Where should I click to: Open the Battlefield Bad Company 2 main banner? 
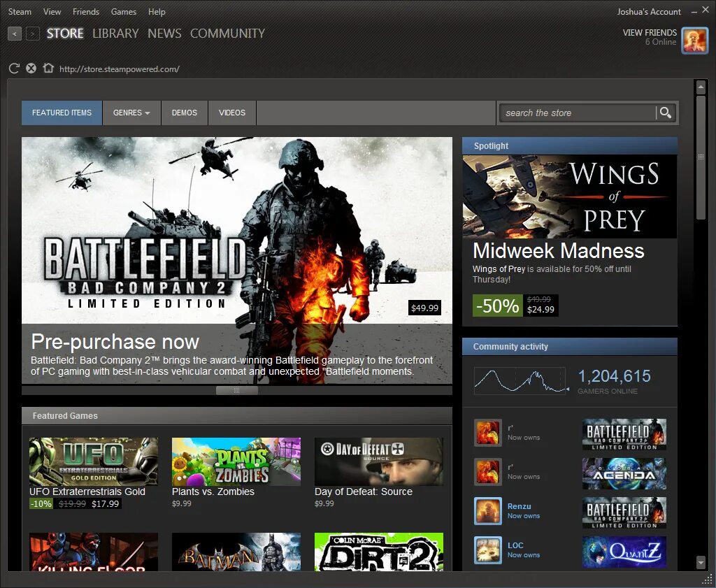[x=237, y=261]
